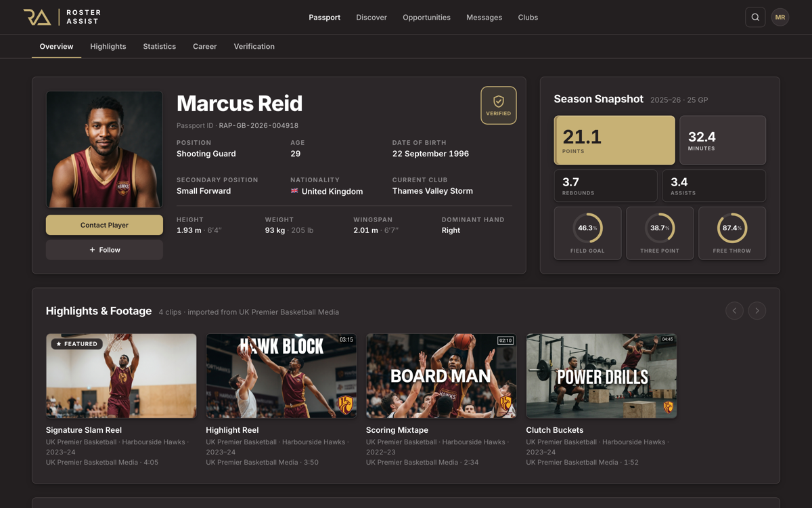The image size is (812, 508).
Task: Click the date 22 September 1996
Action: click(430, 154)
